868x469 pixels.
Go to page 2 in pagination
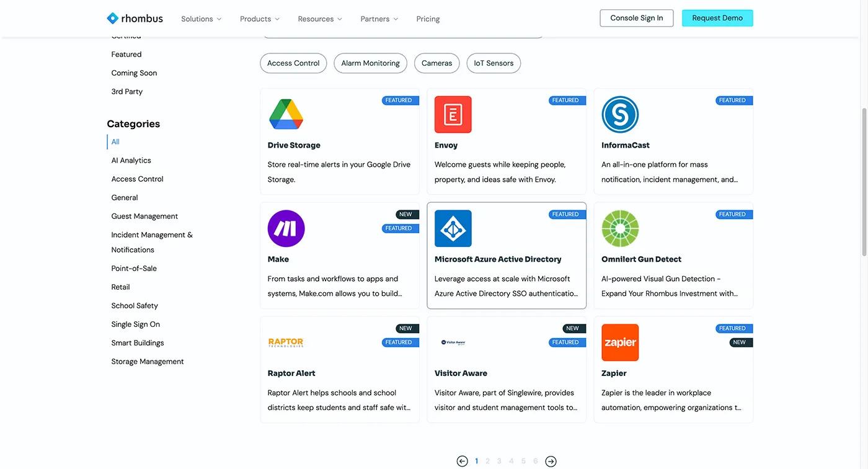(488, 461)
